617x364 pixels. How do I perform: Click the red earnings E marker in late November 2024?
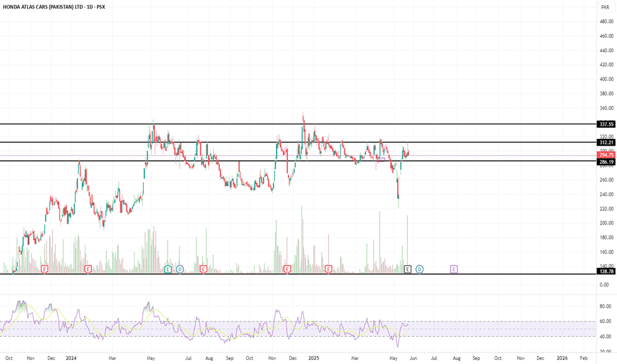tap(287, 269)
